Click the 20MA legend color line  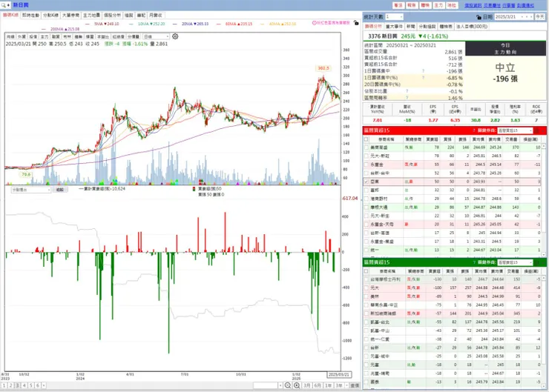click(x=174, y=24)
